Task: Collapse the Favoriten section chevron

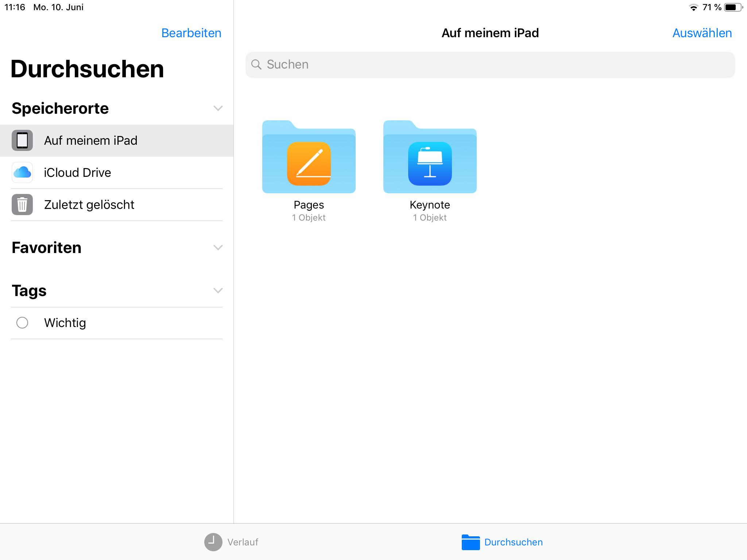Action: pyautogui.click(x=218, y=248)
